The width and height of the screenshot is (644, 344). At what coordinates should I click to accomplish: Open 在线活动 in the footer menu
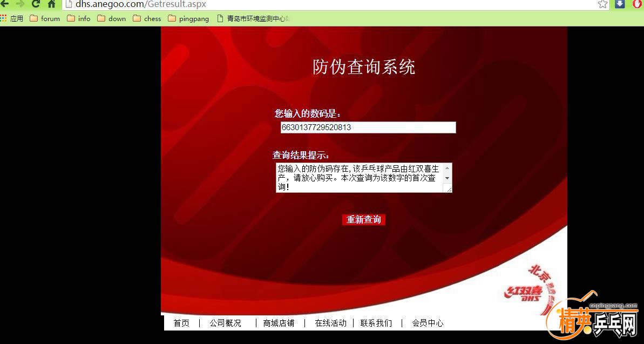pos(330,323)
